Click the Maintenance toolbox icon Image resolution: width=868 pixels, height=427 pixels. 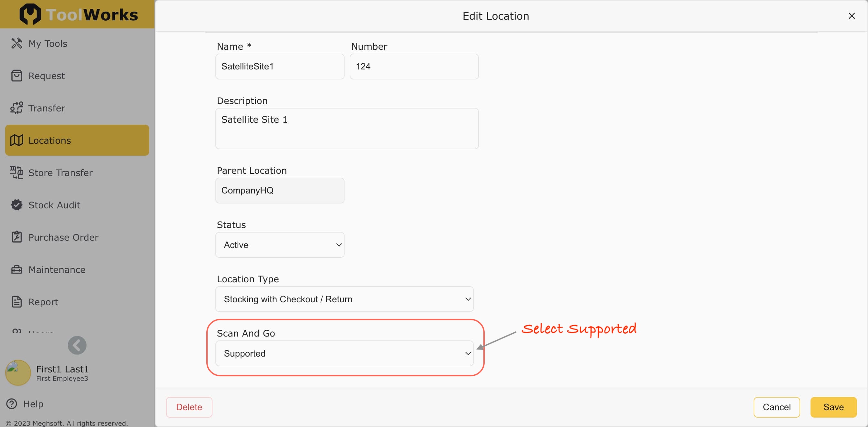coord(16,270)
